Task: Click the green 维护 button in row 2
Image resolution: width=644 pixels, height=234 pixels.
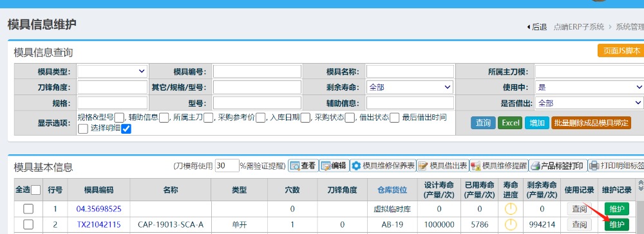Action: click(616, 224)
